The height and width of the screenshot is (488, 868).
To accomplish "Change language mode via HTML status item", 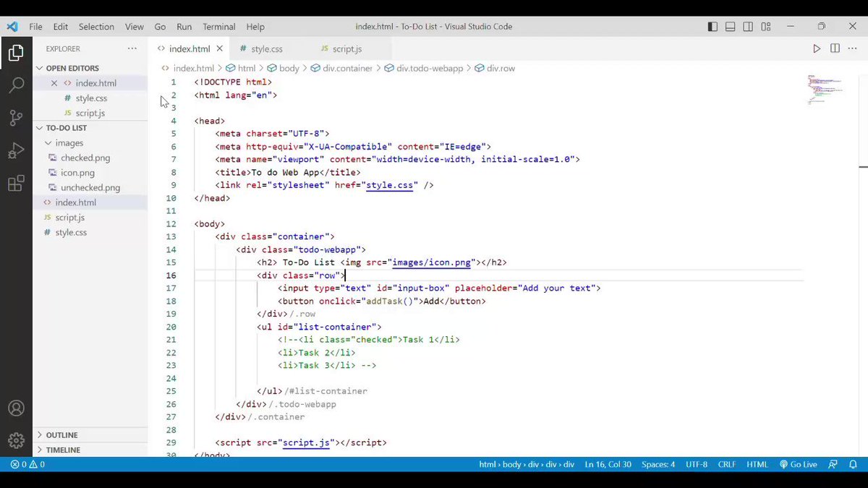I will (x=757, y=464).
